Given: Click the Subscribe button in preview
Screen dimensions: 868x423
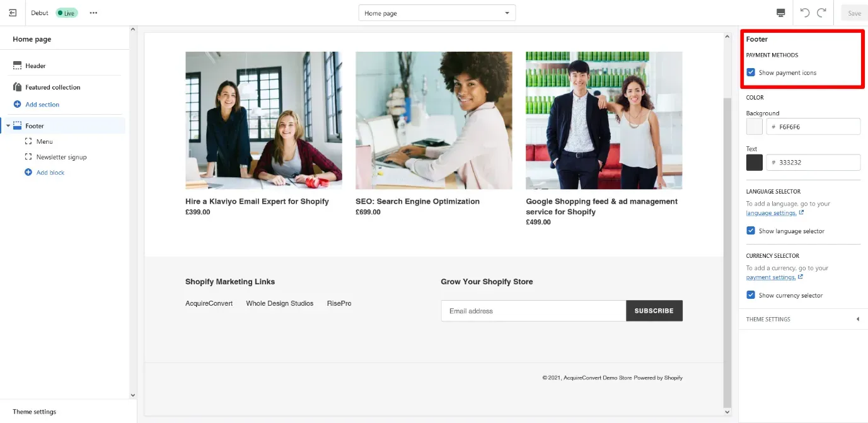Looking at the screenshot, I should coord(654,311).
